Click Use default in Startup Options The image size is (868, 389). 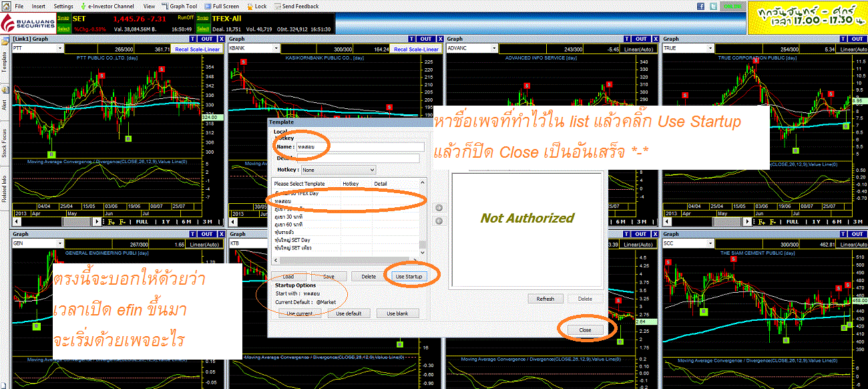[349, 313]
